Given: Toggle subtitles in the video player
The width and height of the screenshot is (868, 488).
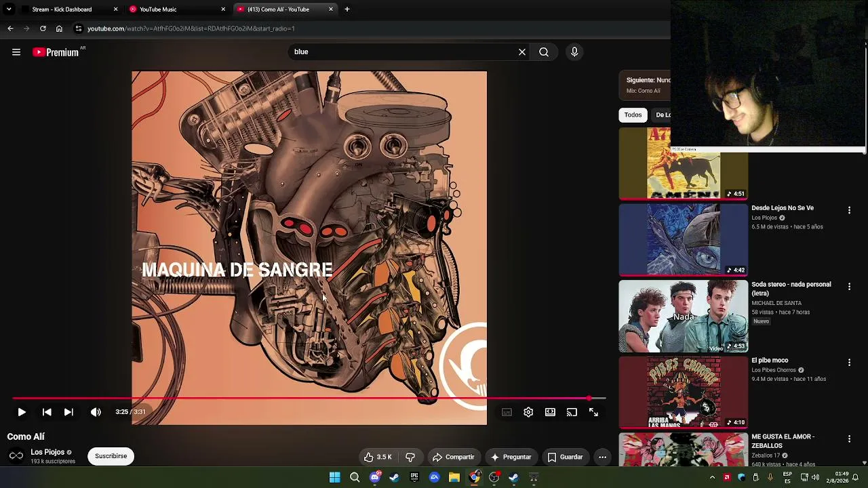Looking at the screenshot, I should pos(507,412).
